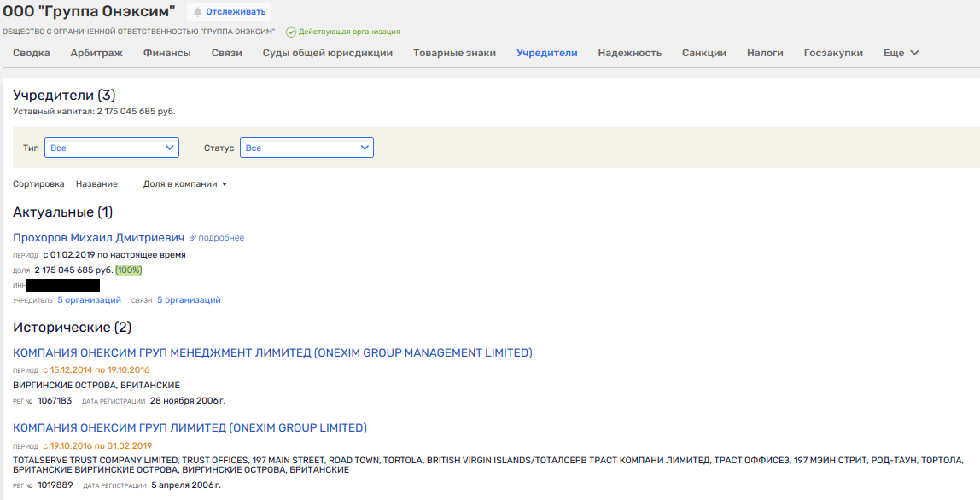980x500 pixels.
Task: Open the Тип dropdown
Action: coord(112,148)
